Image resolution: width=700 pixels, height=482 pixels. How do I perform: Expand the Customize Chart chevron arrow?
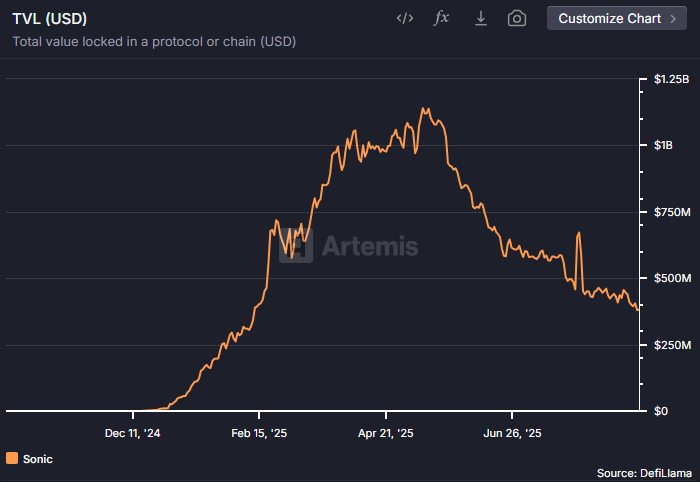[x=674, y=19]
